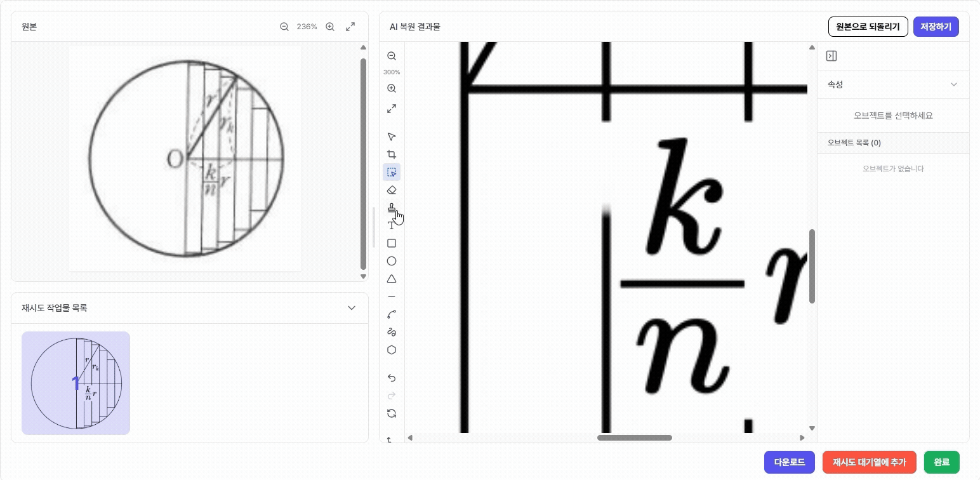Image resolution: width=980 pixels, height=480 pixels.
Task: Select the rectangle shape tool
Action: (392, 243)
